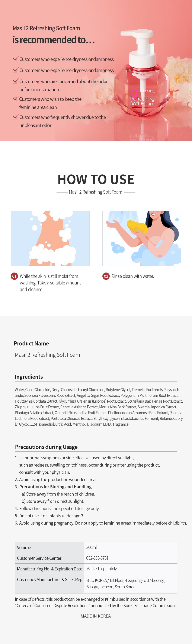Open the foam lathering legs illustration
The width and height of the screenshot is (192, 644).
(x=50, y=238)
